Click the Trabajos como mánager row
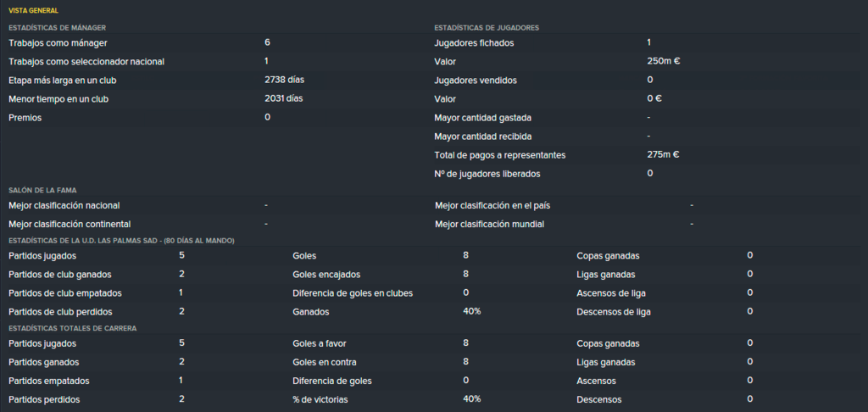868x412 pixels. coord(217,42)
